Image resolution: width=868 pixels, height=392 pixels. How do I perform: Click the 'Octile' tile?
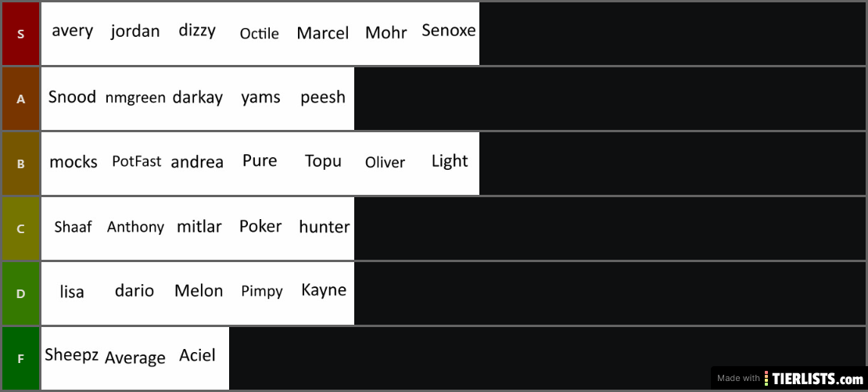pyautogui.click(x=260, y=34)
